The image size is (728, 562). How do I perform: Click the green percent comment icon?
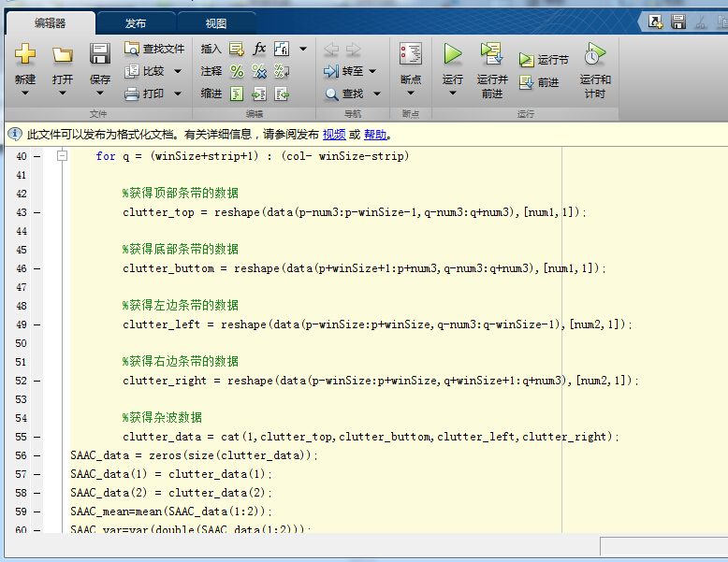tap(237, 71)
